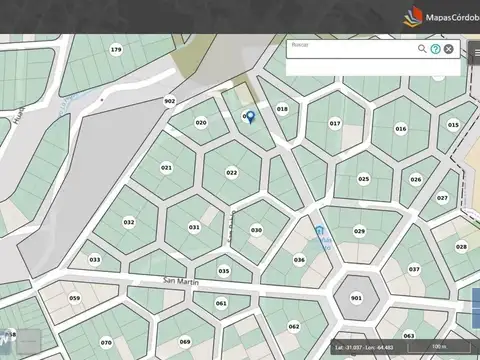Click the house icon near block 029
The width and height of the screenshot is (480, 360).
pyautogui.click(x=319, y=230)
